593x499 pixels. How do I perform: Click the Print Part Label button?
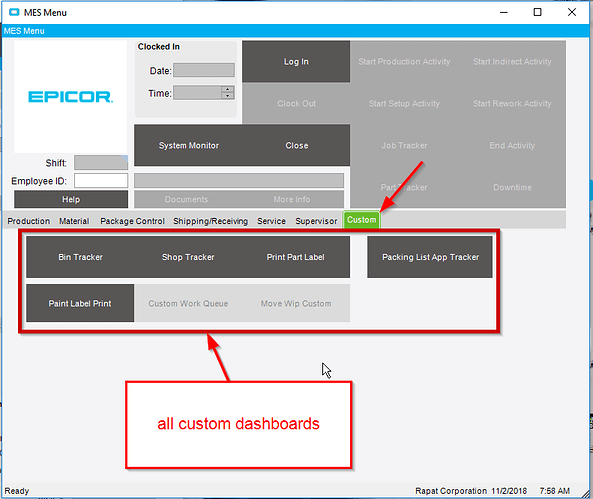point(296,257)
